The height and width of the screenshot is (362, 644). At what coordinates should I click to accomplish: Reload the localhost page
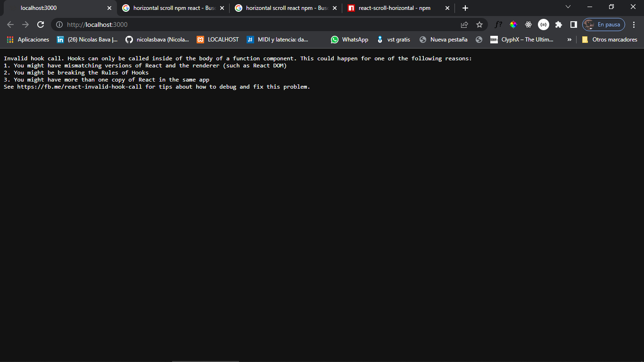point(41,25)
